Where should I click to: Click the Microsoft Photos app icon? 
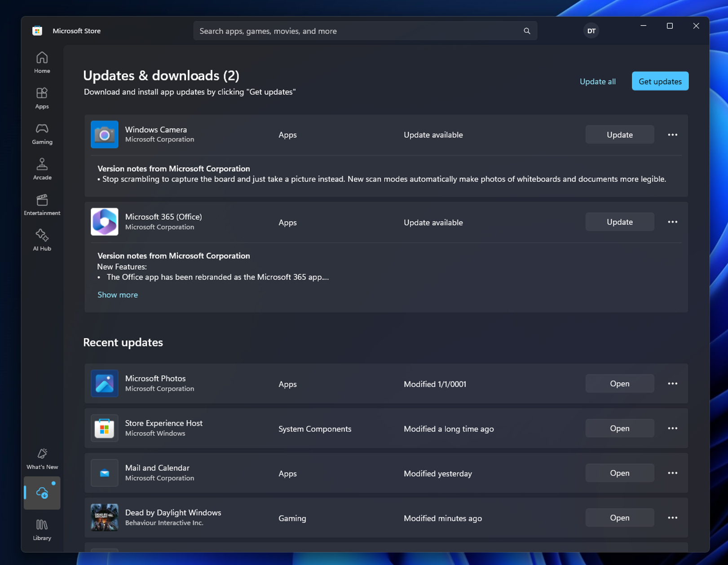coord(105,383)
